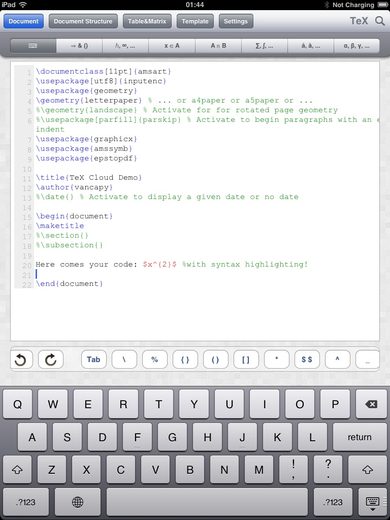Viewport: 390px width, 520px height.
Task: Click the $x^{2}$ math expression
Action: tap(160, 265)
